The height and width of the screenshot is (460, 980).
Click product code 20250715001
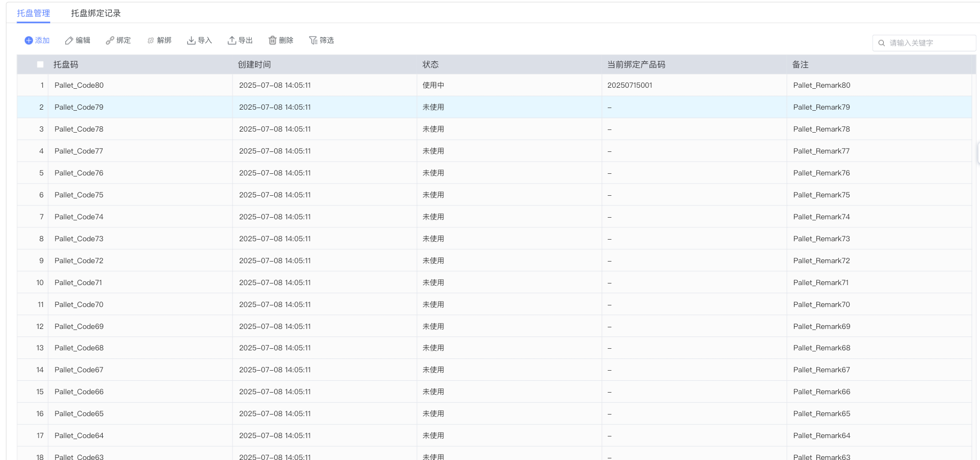[x=629, y=86]
